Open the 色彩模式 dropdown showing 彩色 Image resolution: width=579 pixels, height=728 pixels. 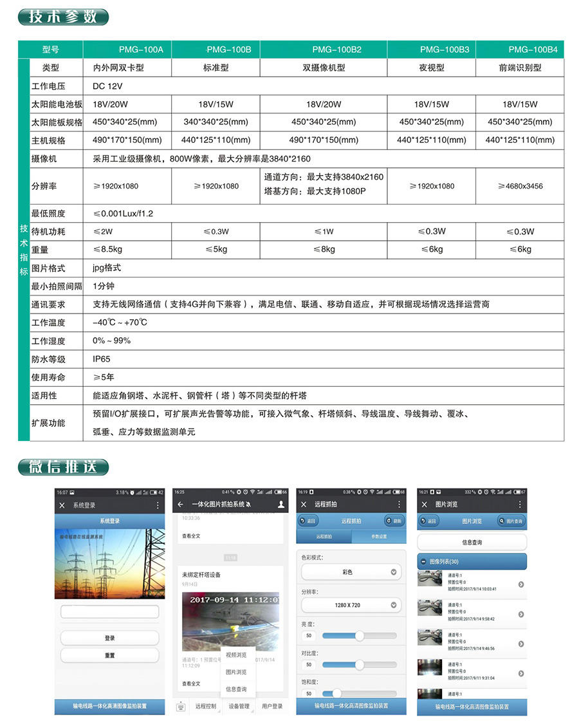351,572
